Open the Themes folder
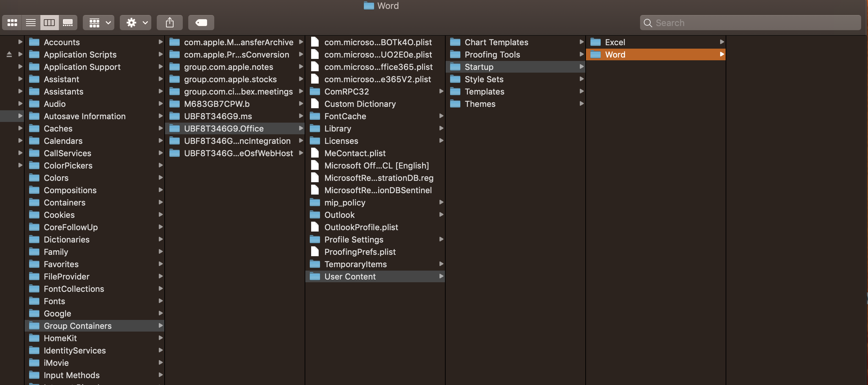This screenshot has width=868, height=385. click(515, 104)
